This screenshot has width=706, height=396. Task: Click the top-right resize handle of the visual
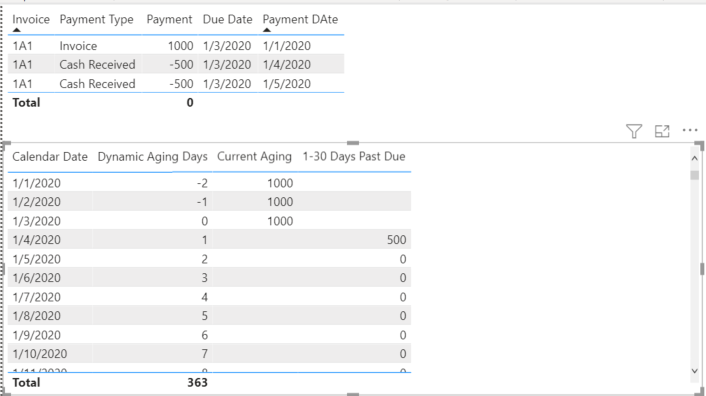(699, 145)
